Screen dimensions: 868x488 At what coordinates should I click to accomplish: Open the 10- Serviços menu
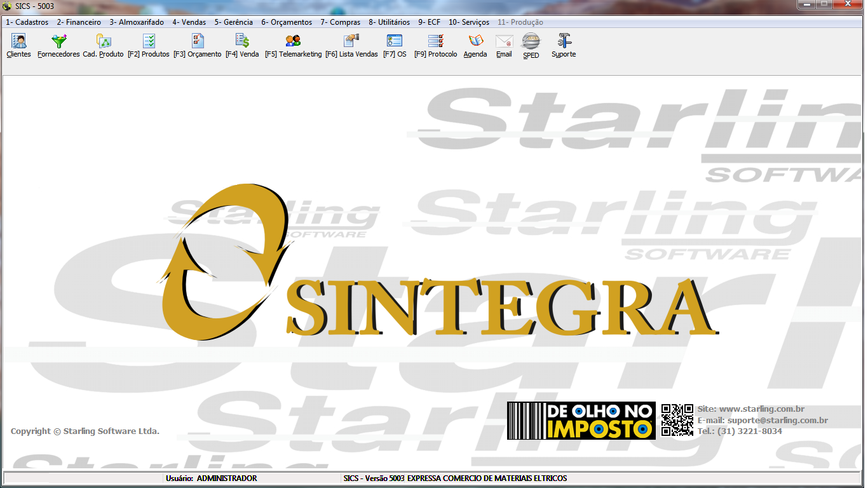tap(469, 22)
